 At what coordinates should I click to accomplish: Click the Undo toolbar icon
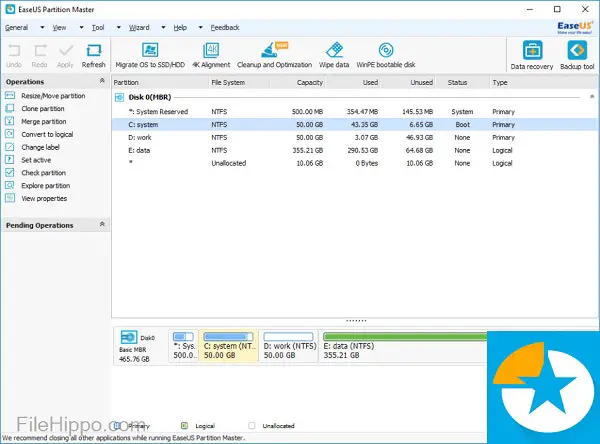click(x=14, y=51)
